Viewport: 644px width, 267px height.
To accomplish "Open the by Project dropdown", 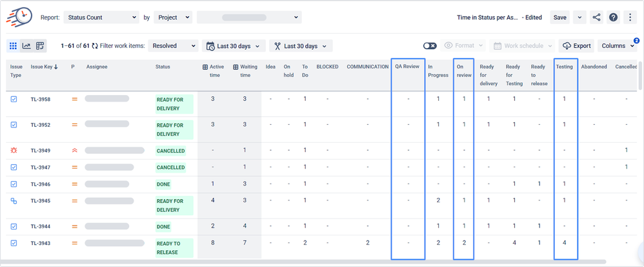I will click(x=173, y=17).
